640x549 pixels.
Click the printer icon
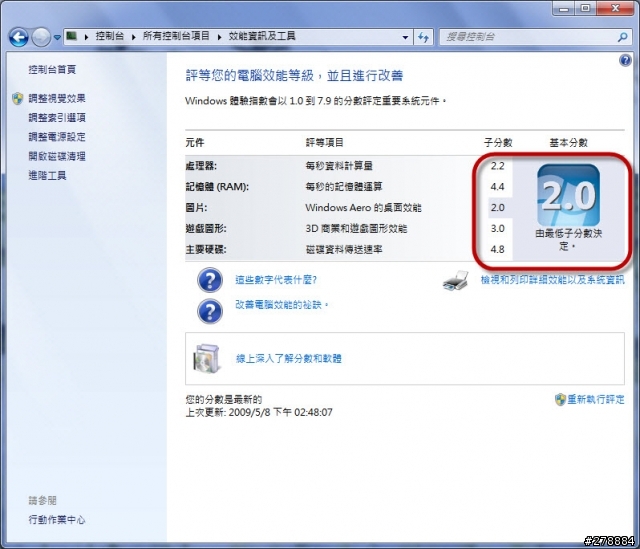point(456,280)
